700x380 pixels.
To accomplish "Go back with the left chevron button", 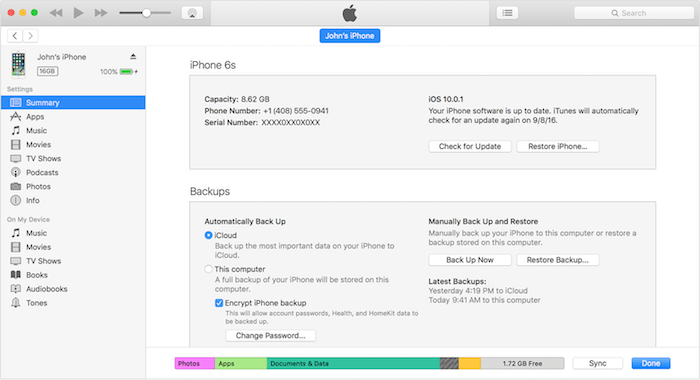I will point(15,36).
